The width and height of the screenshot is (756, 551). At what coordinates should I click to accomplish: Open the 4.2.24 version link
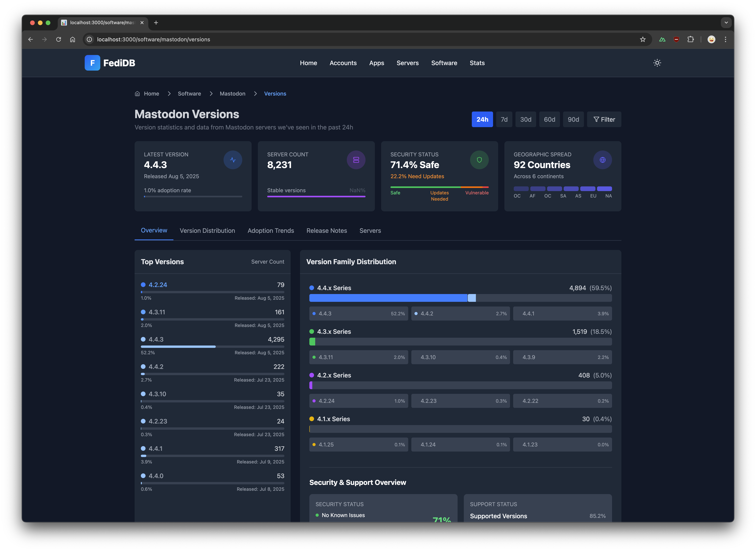(158, 285)
